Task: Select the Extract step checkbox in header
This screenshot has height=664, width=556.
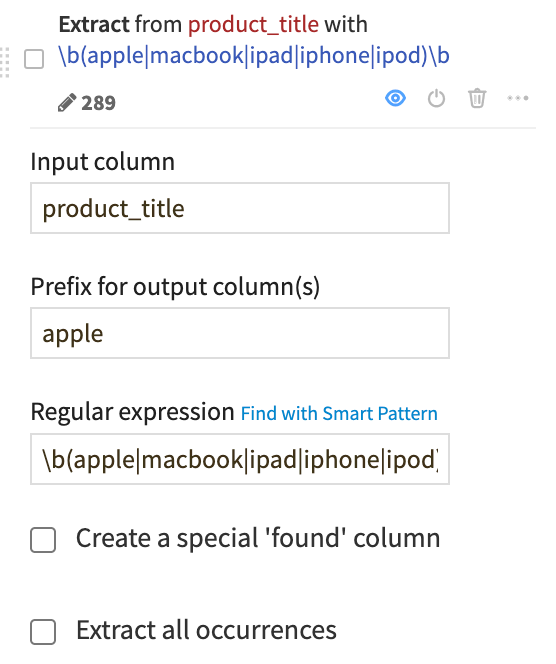Action: click(34, 59)
